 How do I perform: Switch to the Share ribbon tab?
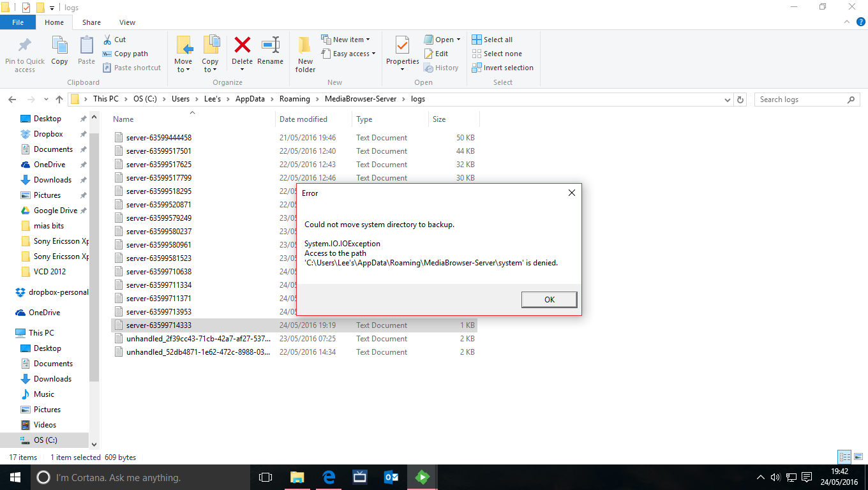pos(91,22)
